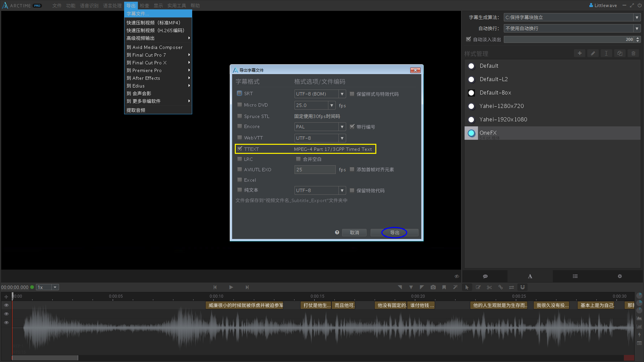Click the ARCTIME PRO logo
644x362 pixels.
tap(22, 5)
